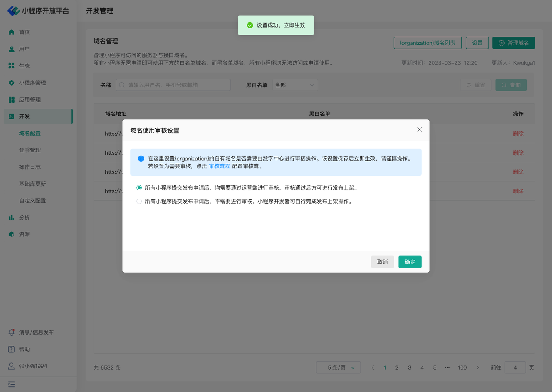Open the 用户 user icon in sidebar
The width and height of the screenshot is (552, 392).
(12, 49)
